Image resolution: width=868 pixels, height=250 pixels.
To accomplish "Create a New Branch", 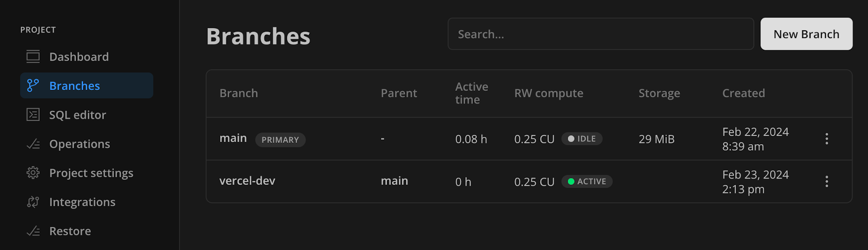I will point(807,34).
